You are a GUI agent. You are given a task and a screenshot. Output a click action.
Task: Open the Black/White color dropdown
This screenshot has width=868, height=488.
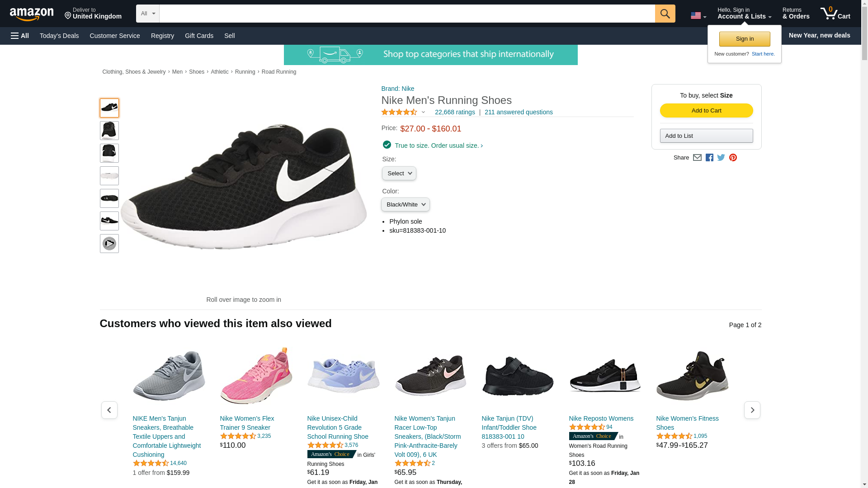pos(405,205)
